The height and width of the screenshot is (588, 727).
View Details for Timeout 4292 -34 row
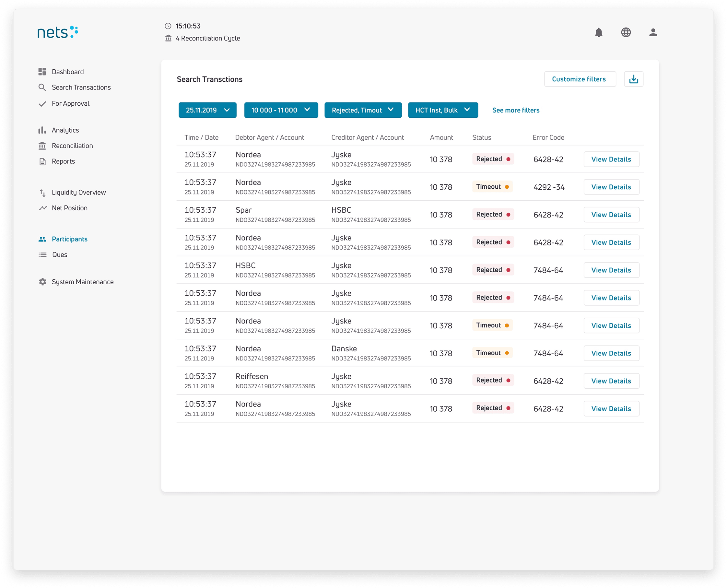(611, 187)
